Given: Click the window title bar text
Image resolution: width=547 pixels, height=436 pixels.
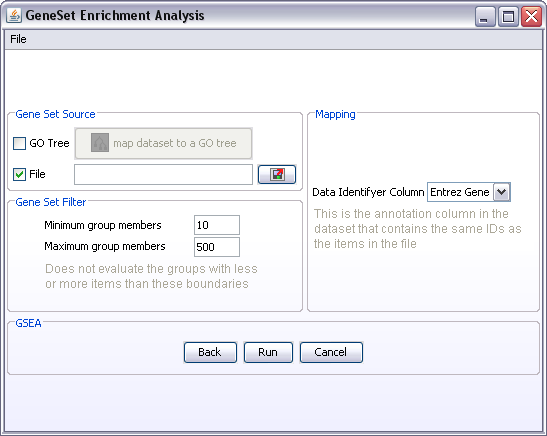Looking at the screenshot, I should coord(115,15).
